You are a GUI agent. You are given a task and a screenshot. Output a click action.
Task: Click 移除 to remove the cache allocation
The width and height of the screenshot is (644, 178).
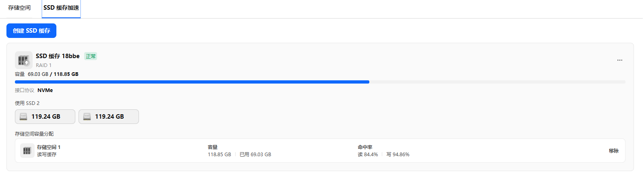click(613, 151)
